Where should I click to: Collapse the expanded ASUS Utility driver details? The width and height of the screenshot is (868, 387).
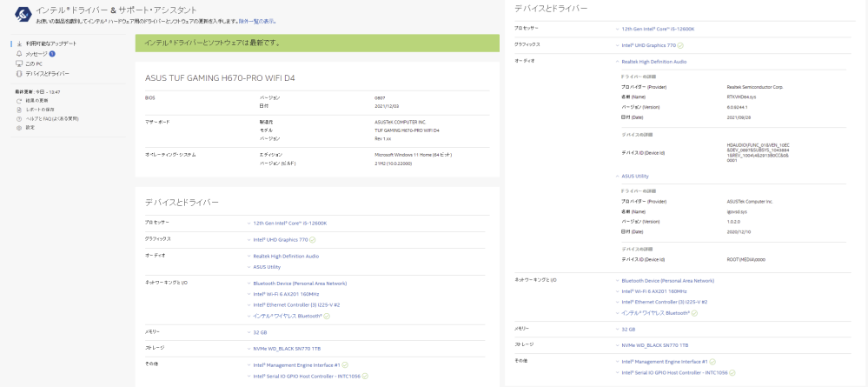(x=634, y=176)
